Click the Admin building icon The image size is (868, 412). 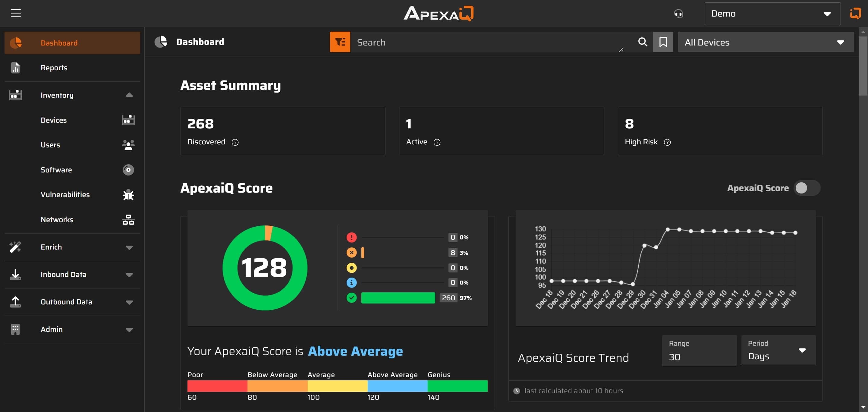[15, 329]
